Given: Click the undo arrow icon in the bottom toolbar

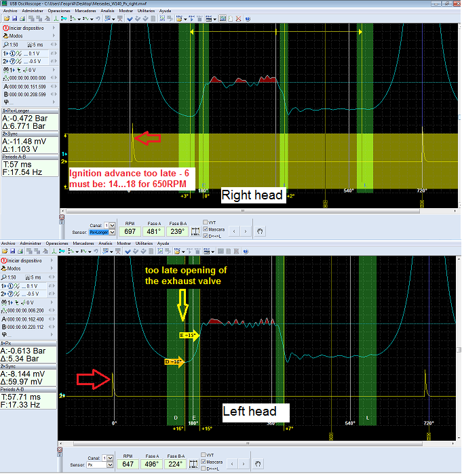Looking at the screenshot, I should pyautogui.click(x=96, y=252).
